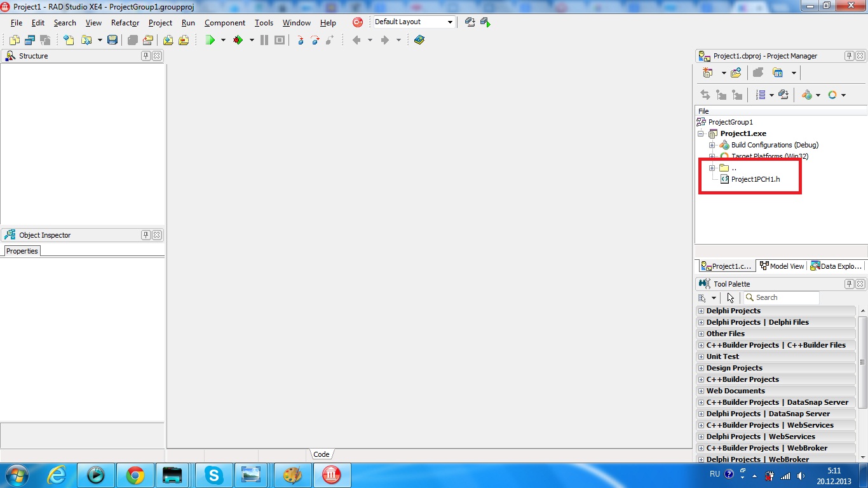Screen dimensions: 868x488
Task: Click the green Run toolbar button
Action: coord(210,40)
